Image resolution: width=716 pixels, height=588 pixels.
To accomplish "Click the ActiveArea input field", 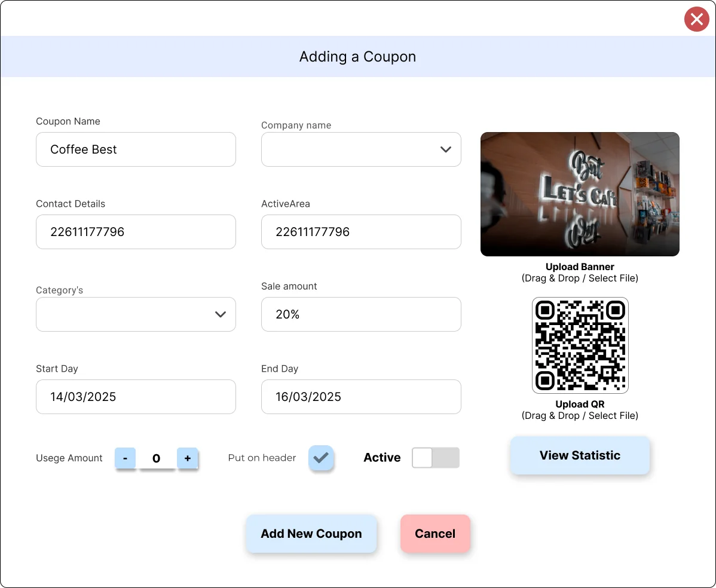I will [x=361, y=232].
